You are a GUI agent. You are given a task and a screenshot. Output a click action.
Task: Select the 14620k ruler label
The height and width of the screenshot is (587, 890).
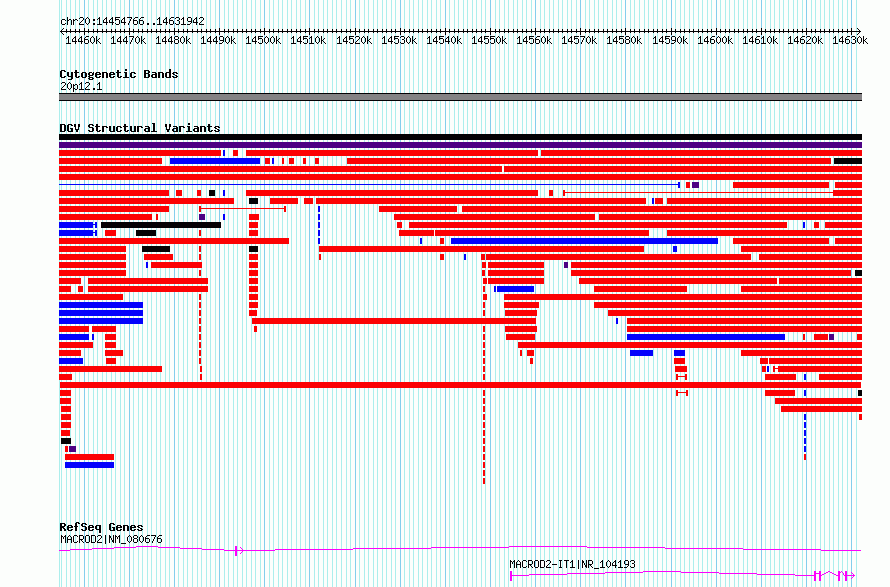point(805,40)
